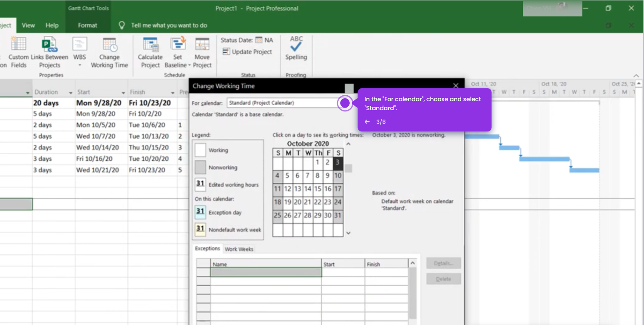Viewport: 644px width, 325px height.
Task: Open the WBS ribbon button
Action: coord(79,52)
